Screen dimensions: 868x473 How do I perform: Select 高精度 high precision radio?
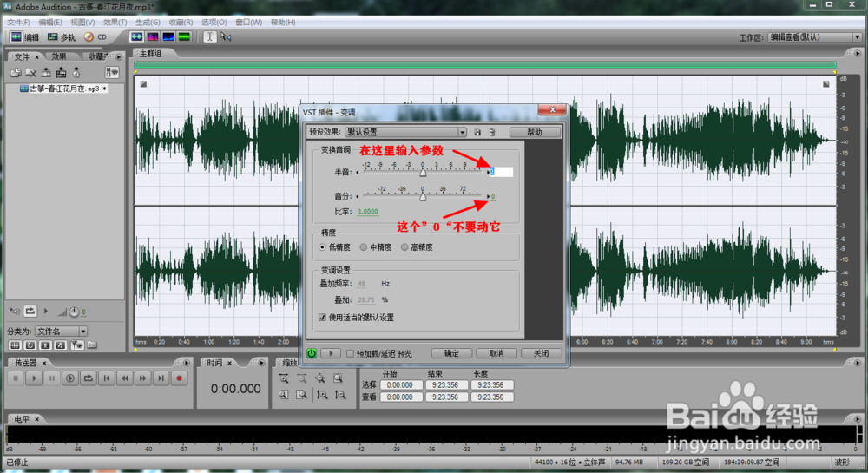click(404, 247)
